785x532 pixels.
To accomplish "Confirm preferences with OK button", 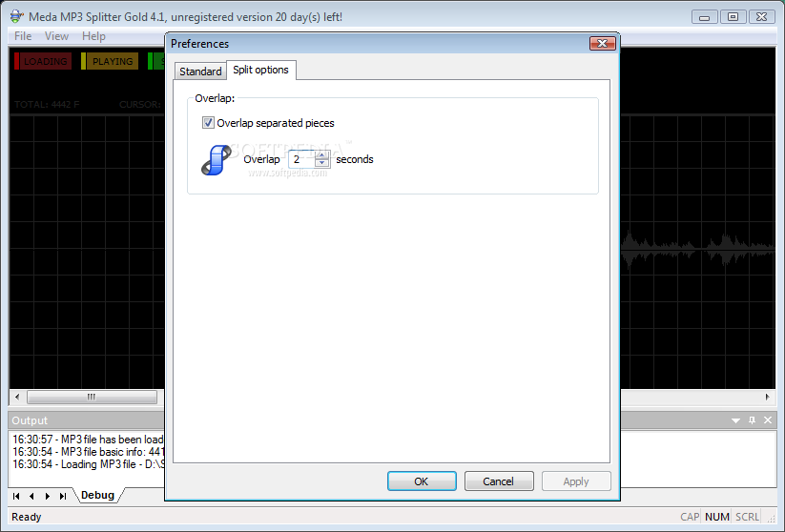I will pos(422,481).
